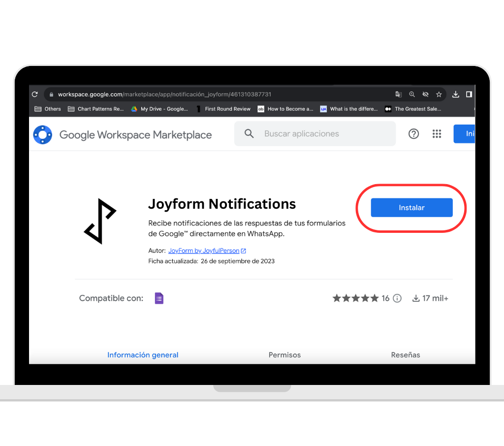
Task: Click the external link icon after author name
Action: click(x=243, y=251)
